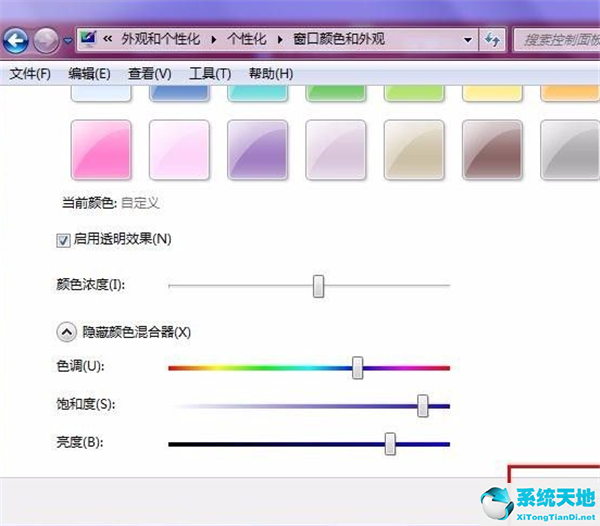
Task: Select the lime green swatch in top row
Action: [414, 93]
